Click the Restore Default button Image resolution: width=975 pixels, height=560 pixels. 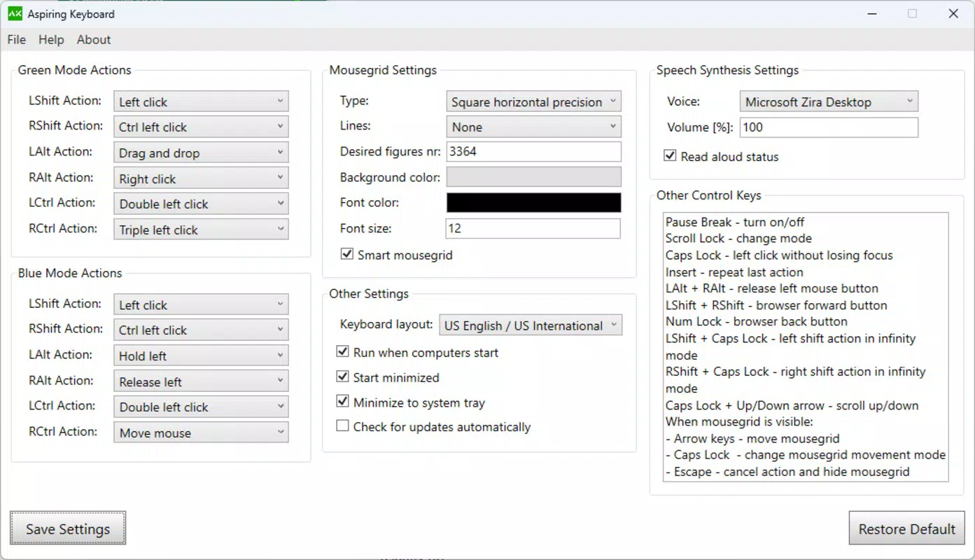coord(907,528)
